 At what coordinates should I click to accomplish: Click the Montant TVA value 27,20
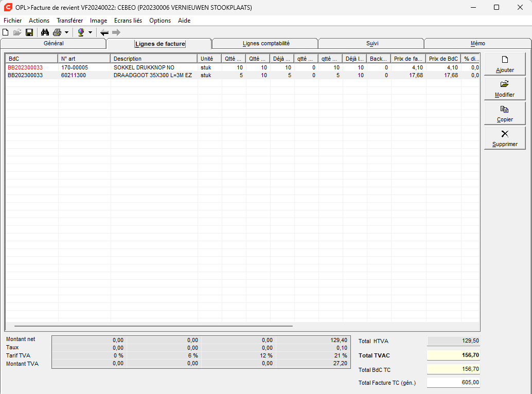340,364
